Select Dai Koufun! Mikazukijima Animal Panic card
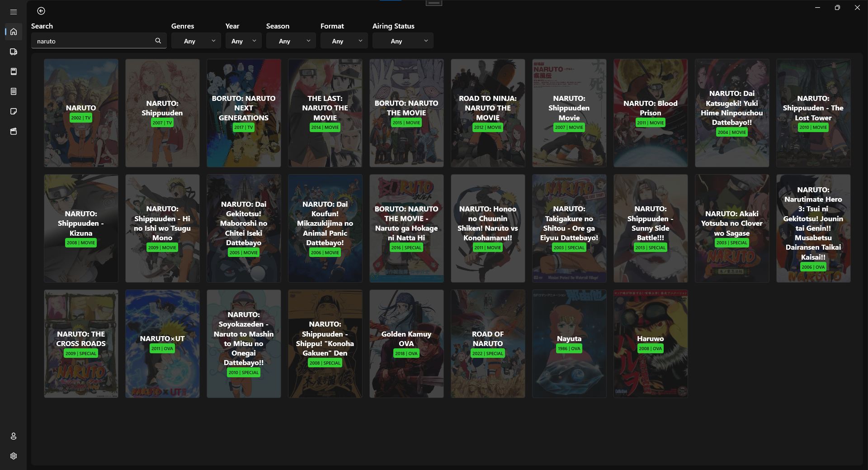The width and height of the screenshot is (868, 470). point(325,228)
